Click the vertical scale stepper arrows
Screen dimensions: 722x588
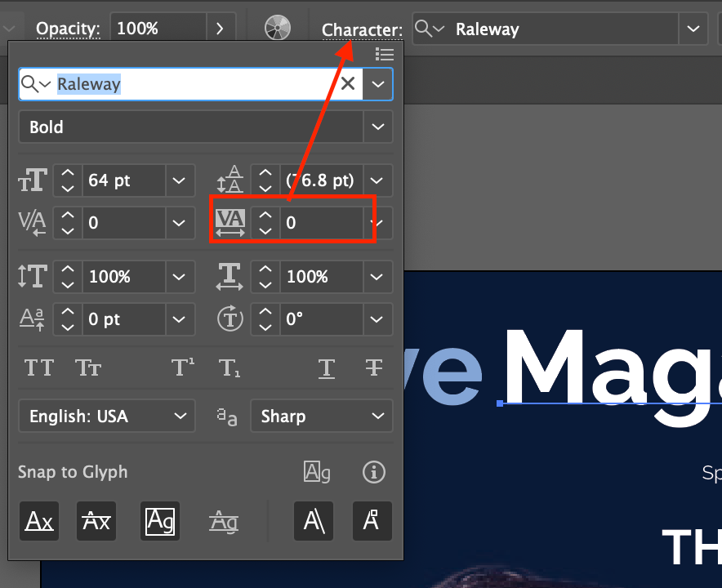click(x=68, y=277)
